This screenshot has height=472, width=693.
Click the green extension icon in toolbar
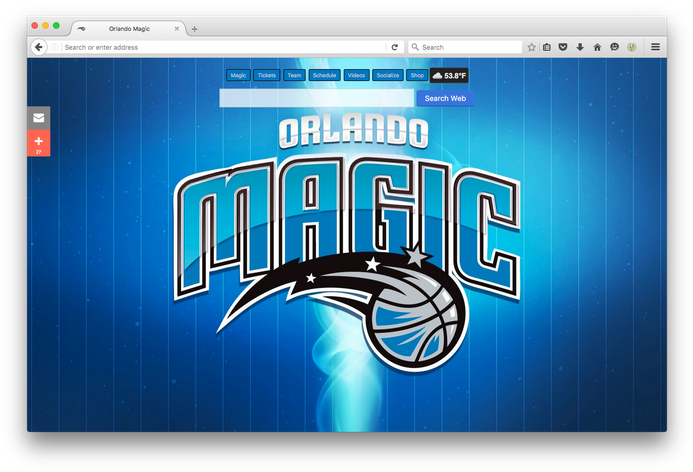pyautogui.click(x=632, y=47)
